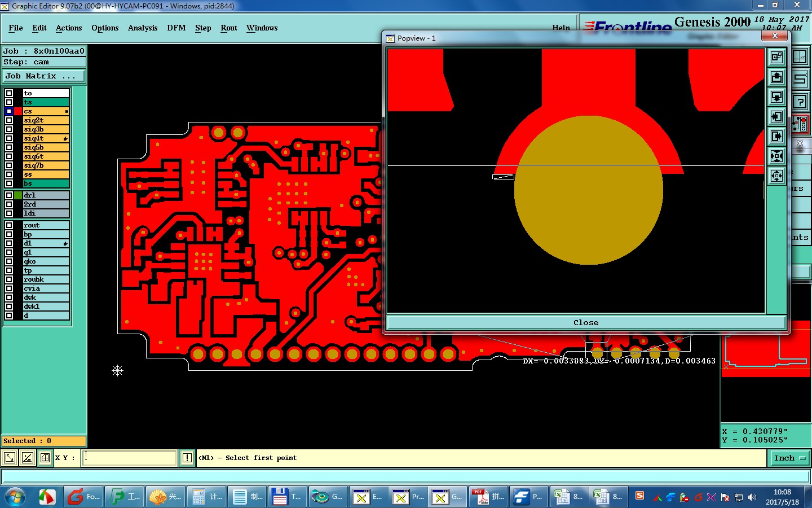Image resolution: width=812 pixels, height=508 pixels.
Task: Open the Inch units dropdown
Action: (x=789, y=458)
